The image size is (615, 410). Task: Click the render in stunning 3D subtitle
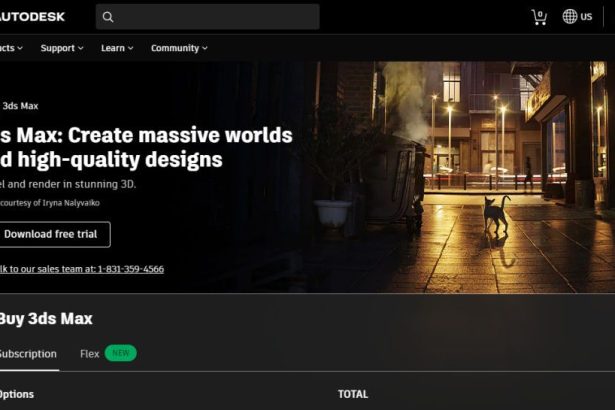pos(68,184)
